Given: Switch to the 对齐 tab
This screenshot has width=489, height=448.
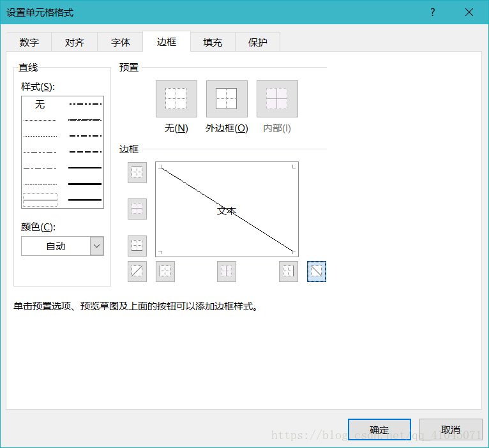Looking at the screenshot, I should (x=75, y=42).
